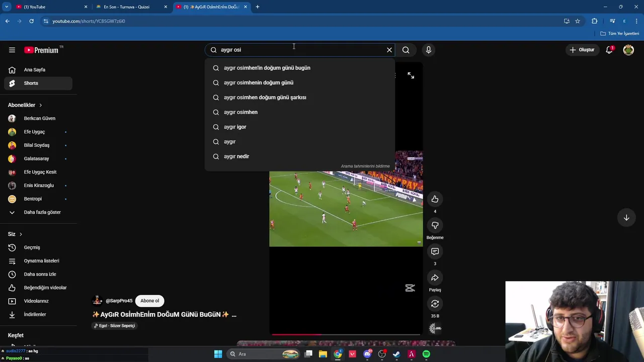This screenshot has width=644, height=362.
Task: Go to Ana Sayfa in sidebar
Action: (38, 70)
